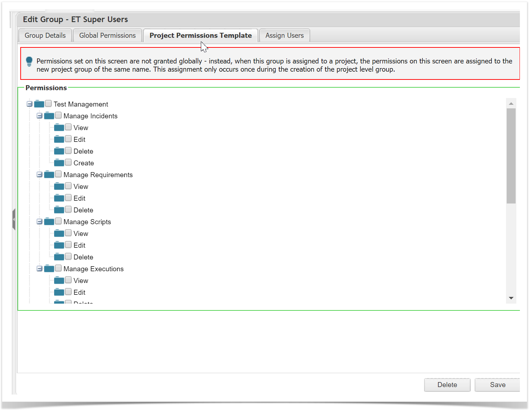Viewport: 532px width, 412px height.
Task: Click the Manage Requirements folder icon
Action: click(49, 175)
